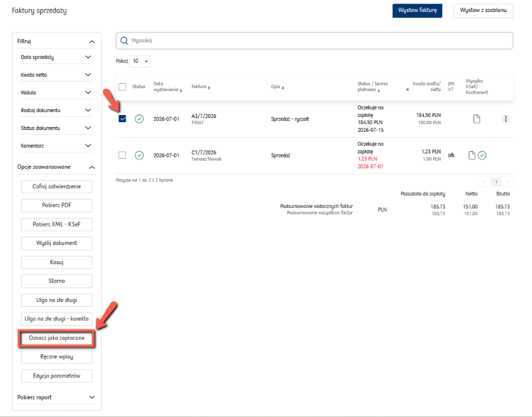Screen dimensions: 532x417
Task: Click Wystaw fakturę button
Action: [417, 11]
